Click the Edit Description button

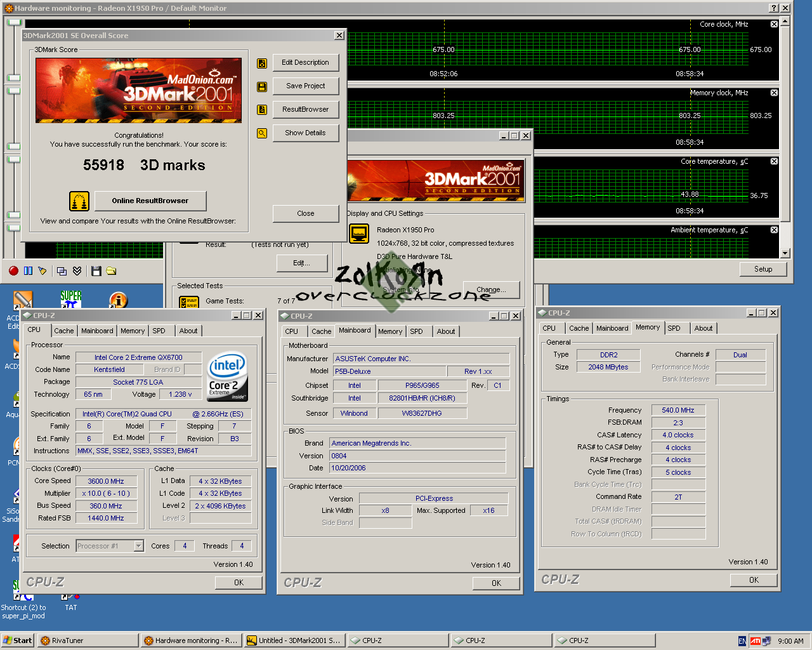point(305,62)
